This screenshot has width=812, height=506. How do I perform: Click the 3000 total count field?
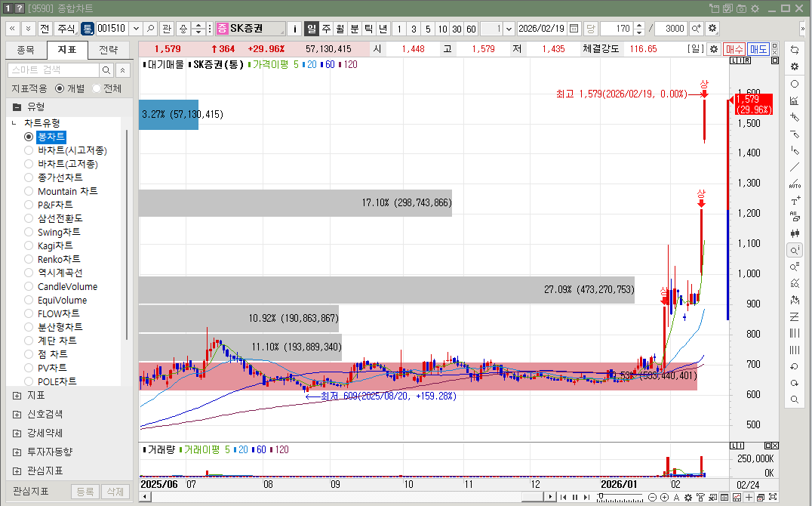(x=672, y=29)
